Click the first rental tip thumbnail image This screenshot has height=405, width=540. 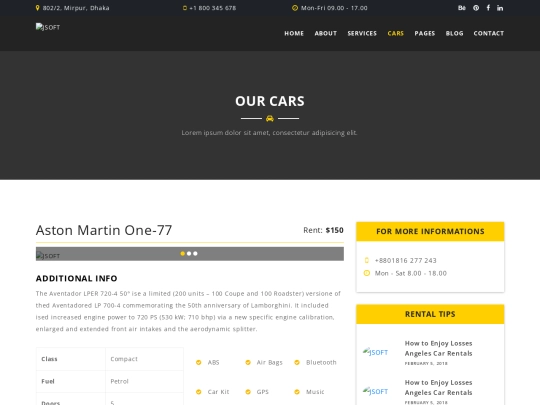click(x=375, y=352)
